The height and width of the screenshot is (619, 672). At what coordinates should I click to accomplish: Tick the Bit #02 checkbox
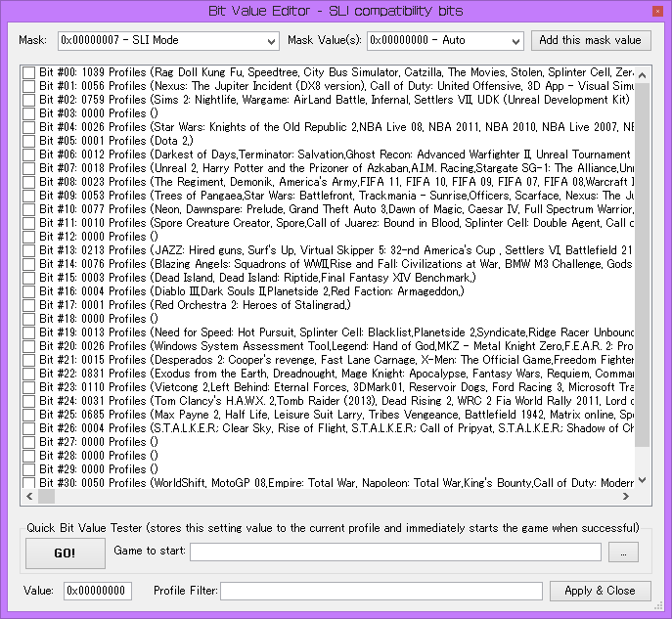point(28,100)
